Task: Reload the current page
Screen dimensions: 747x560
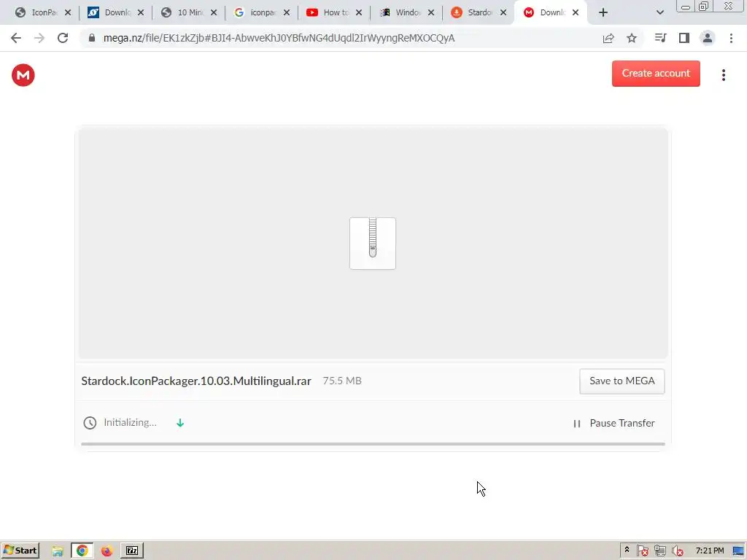Action: 63,38
